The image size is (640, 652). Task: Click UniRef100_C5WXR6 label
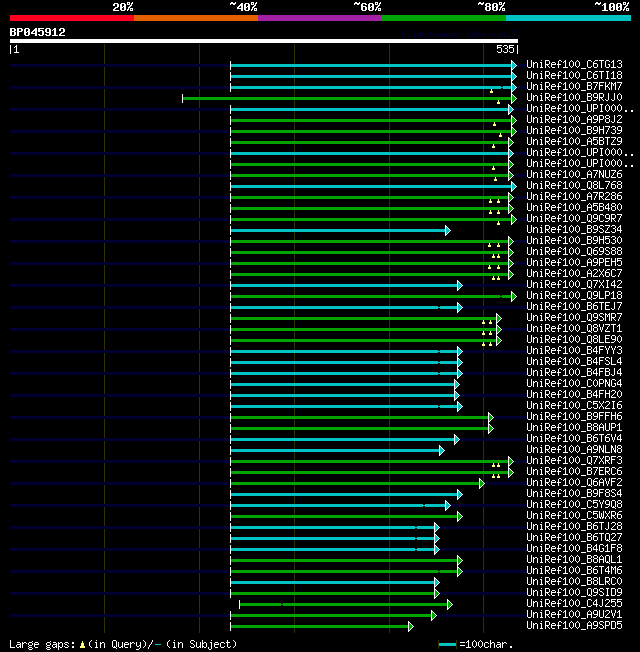[574, 516]
